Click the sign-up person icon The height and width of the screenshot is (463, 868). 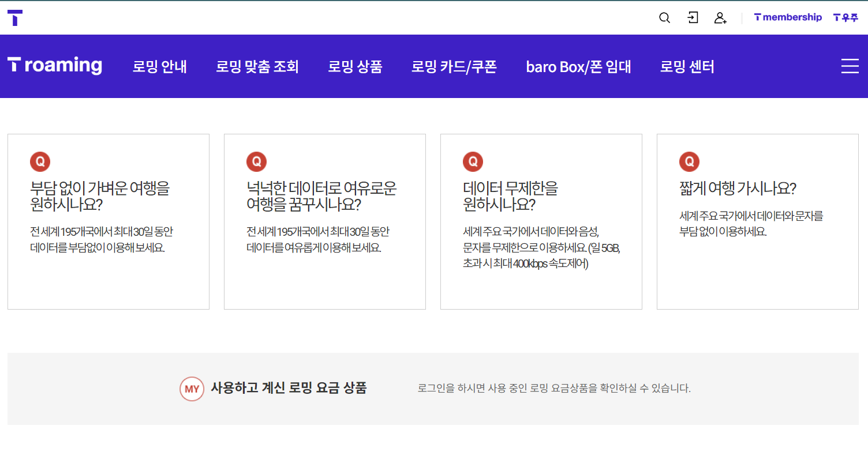coord(720,18)
